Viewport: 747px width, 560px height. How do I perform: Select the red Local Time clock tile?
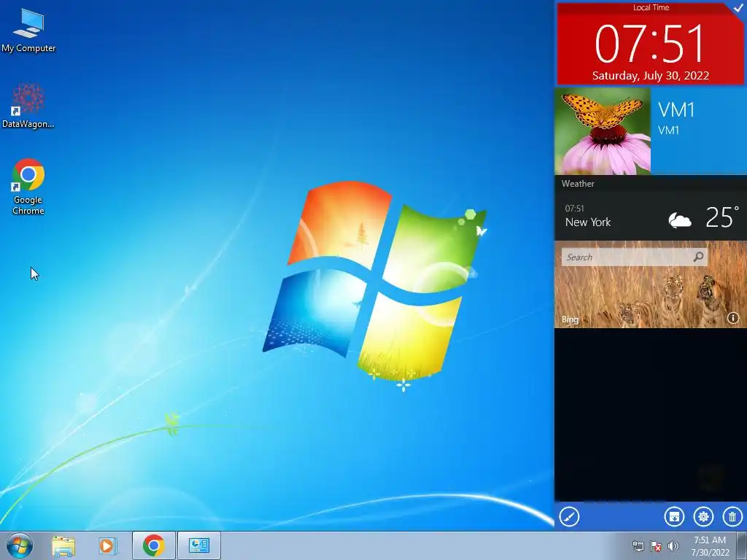tap(650, 44)
